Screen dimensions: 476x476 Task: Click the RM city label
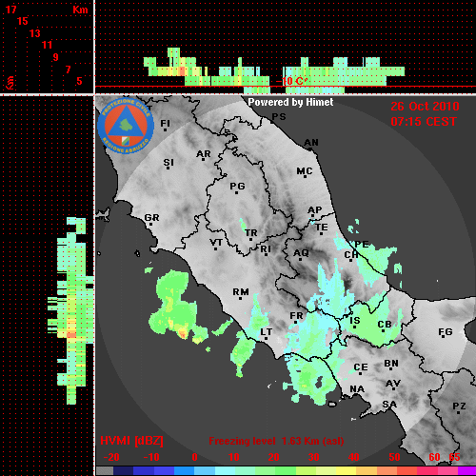(241, 292)
